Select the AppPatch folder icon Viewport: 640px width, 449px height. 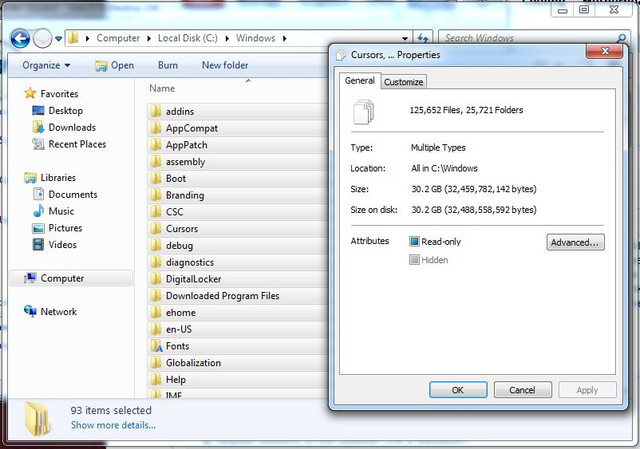(156, 144)
